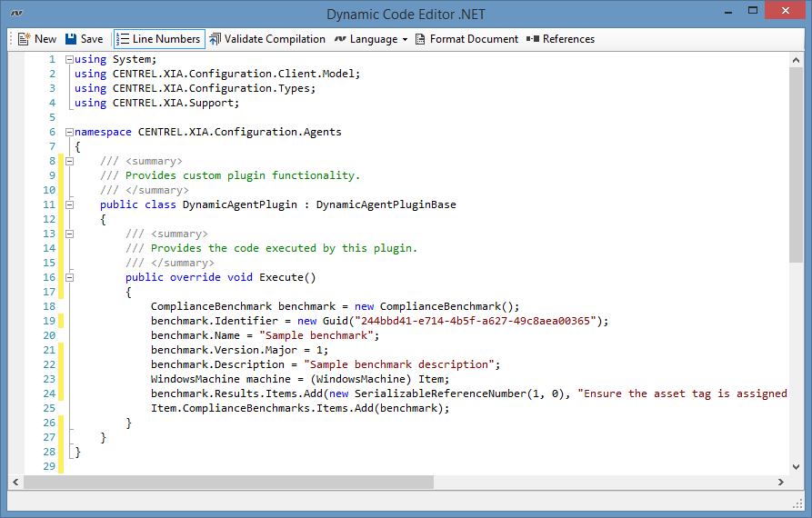Click the application icon in title bar
The height and width of the screenshot is (518, 812).
click(15, 14)
